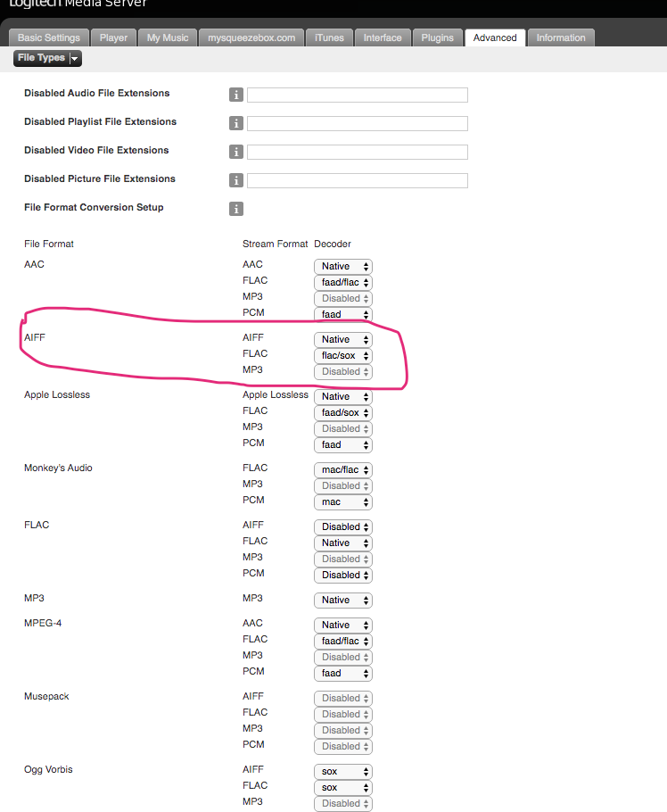Open the My Music tab
The width and height of the screenshot is (667, 812).
pos(168,37)
